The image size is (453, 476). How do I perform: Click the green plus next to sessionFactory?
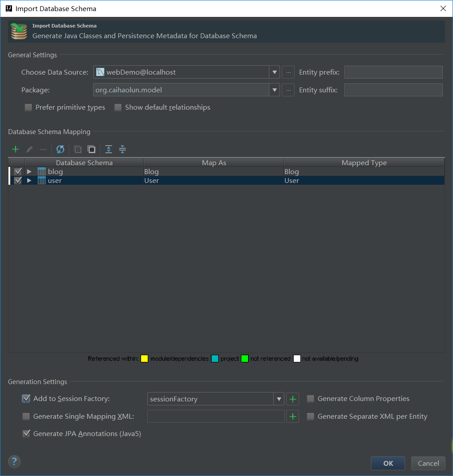tap(293, 399)
